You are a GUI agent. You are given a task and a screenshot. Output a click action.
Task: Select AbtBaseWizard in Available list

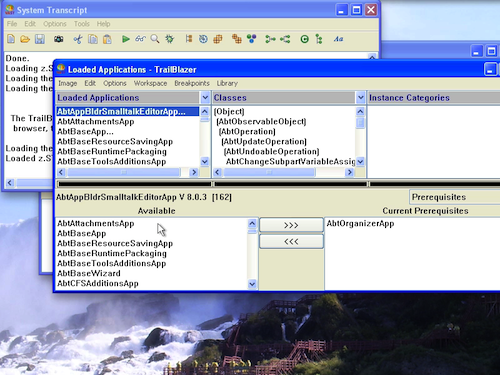tap(152, 273)
